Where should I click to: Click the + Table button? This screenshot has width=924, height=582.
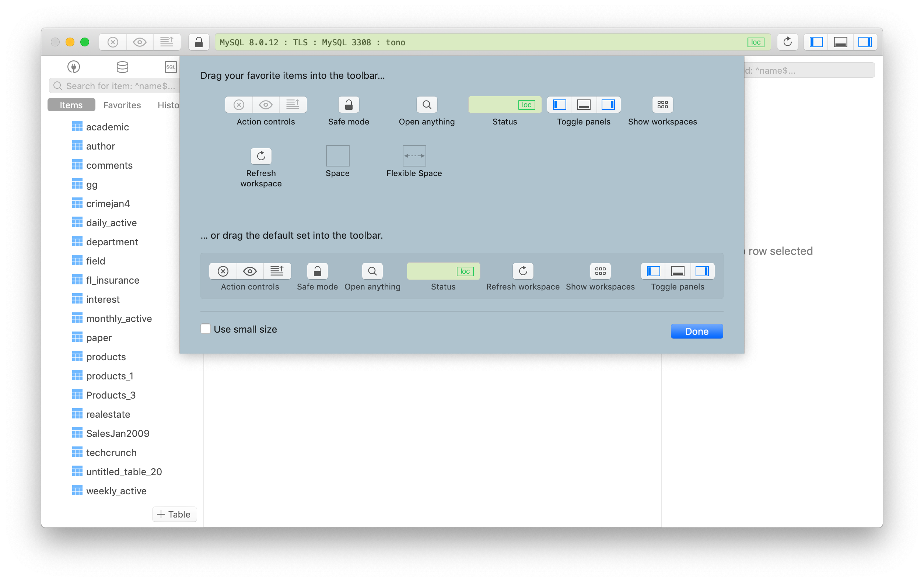pos(174,515)
